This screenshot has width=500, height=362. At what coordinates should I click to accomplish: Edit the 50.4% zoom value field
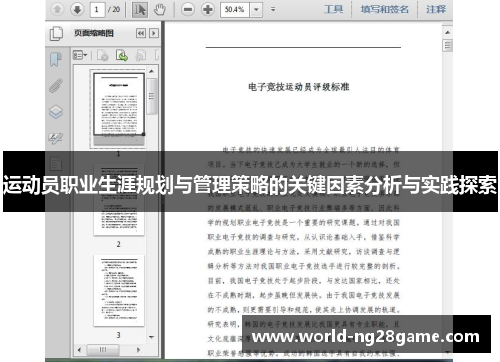235,9
